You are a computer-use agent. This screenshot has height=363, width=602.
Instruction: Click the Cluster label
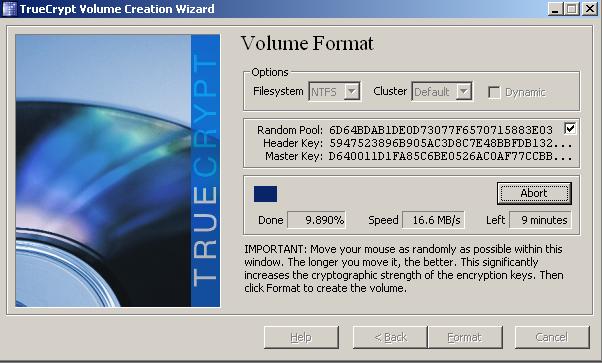[390, 91]
